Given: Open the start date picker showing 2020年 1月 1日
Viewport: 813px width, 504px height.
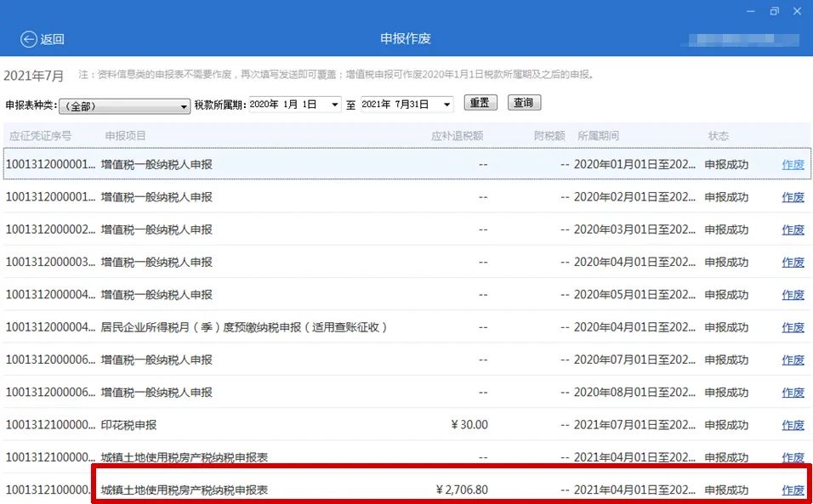Looking at the screenshot, I should 294,105.
